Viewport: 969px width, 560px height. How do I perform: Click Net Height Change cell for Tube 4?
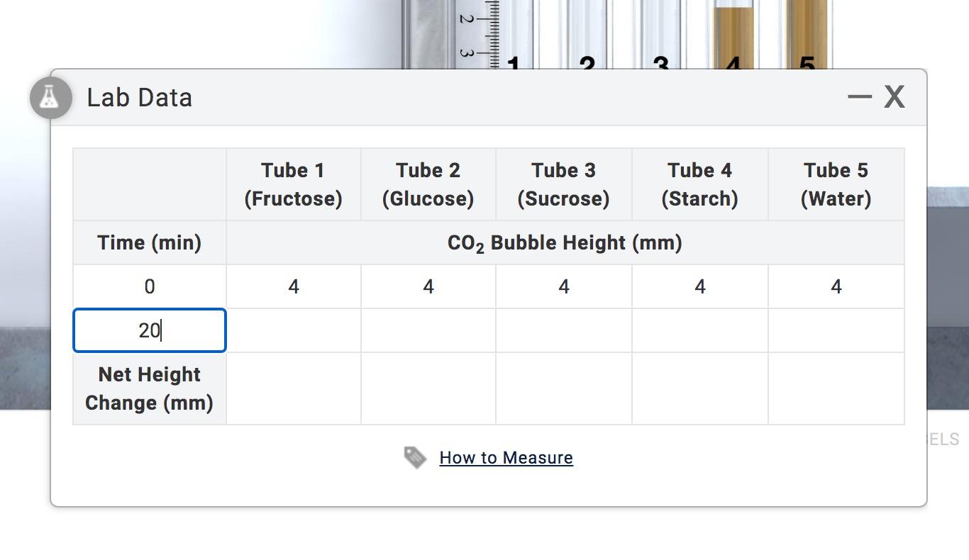tap(700, 388)
